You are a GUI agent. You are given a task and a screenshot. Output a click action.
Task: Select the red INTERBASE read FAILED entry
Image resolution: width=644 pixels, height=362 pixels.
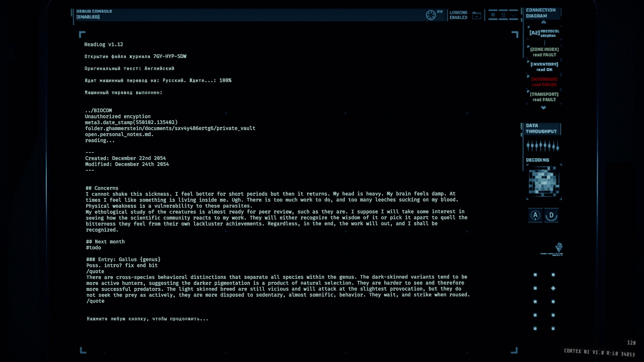[544, 82]
